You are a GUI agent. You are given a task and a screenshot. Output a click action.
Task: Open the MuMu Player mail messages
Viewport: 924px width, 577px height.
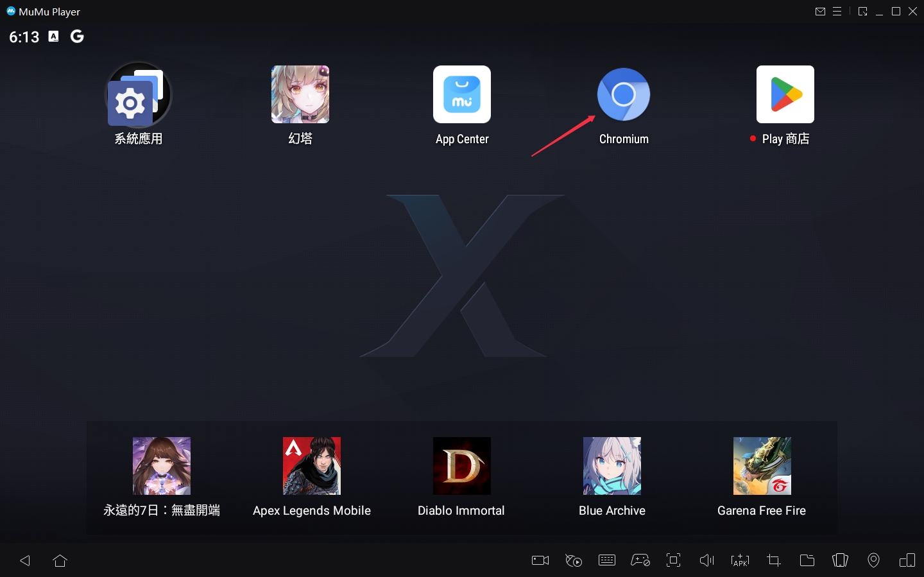coord(820,12)
